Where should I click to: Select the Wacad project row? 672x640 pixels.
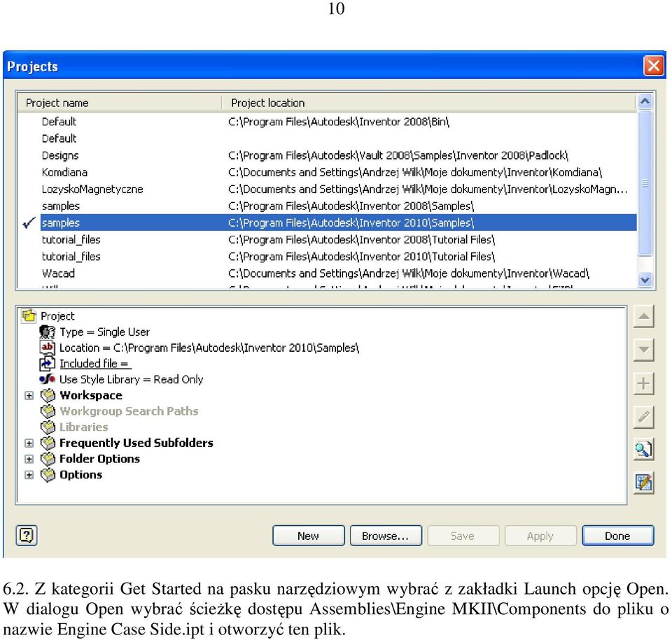(x=328, y=273)
